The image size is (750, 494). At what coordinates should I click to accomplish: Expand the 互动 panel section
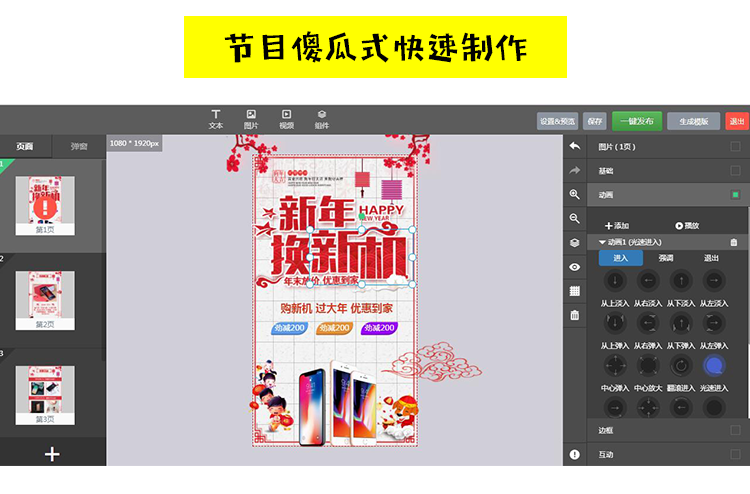coord(660,454)
